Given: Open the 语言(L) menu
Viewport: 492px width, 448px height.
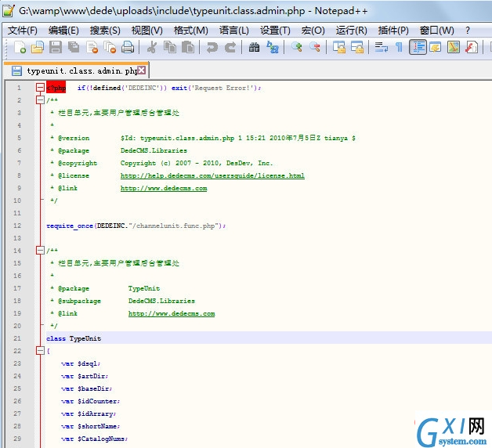Looking at the screenshot, I should click(x=234, y=31).
